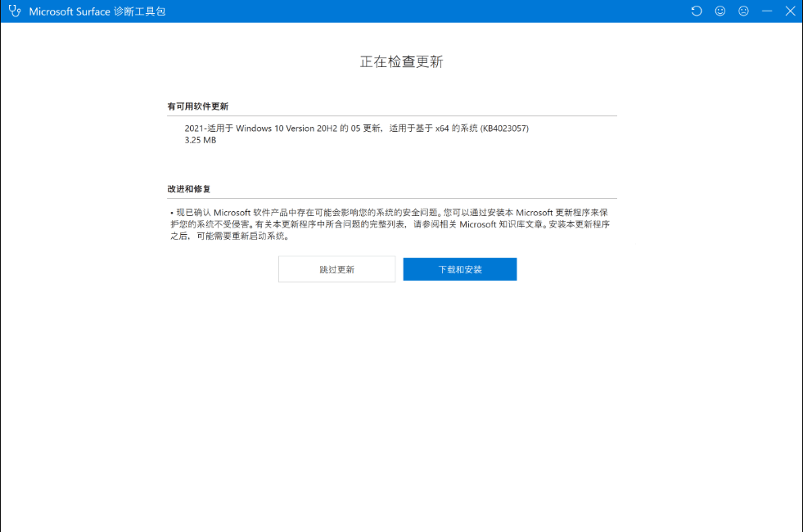Start download with 下载和安装 button
The image size is (803, 532).
point(460,269)
